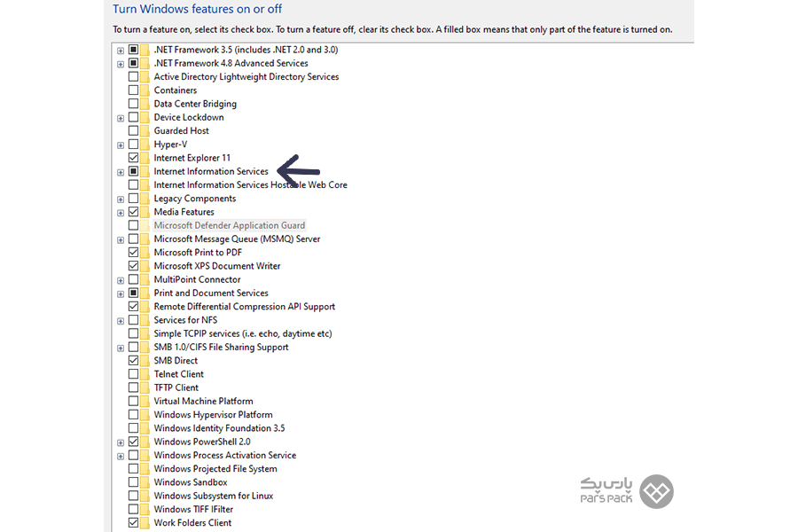Click the folder icon beside Containers
The width and height of the screenshot is (798, 532).
point(145,90)
